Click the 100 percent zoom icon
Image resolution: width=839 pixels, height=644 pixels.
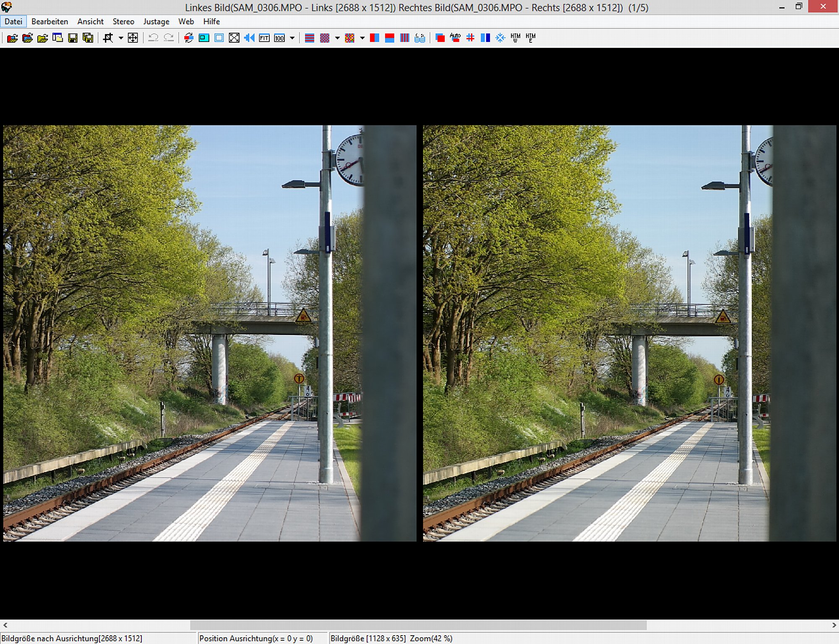pyautogui.click(x=279, y=38)
